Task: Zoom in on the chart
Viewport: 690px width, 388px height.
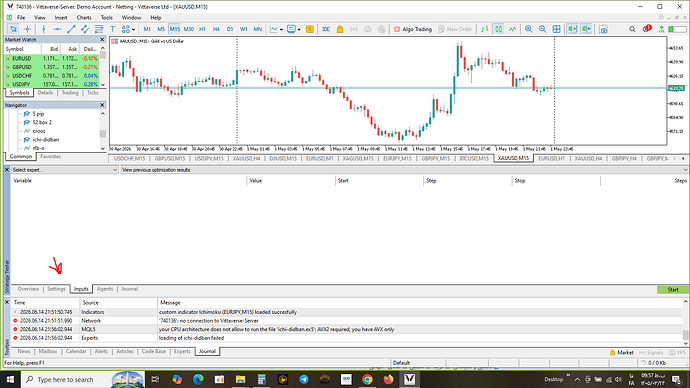Action: (529, 29)
